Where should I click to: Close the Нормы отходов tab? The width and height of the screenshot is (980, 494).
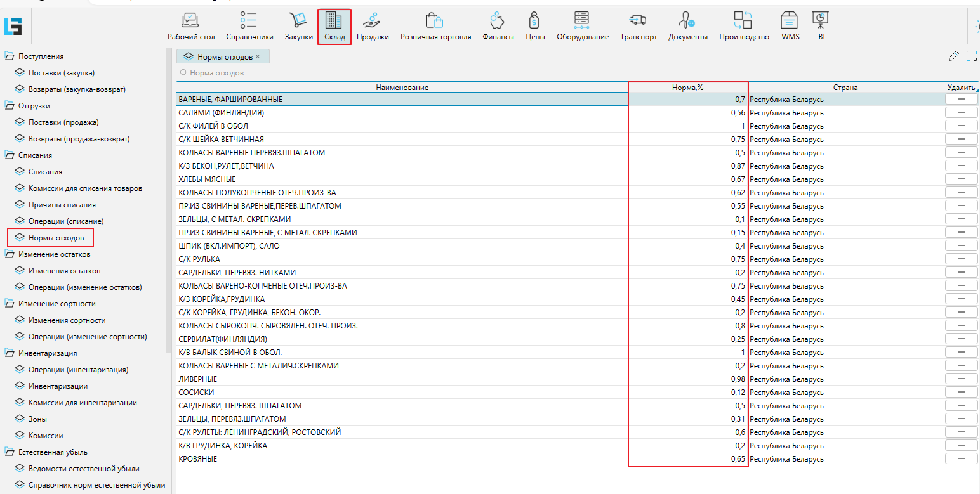tap(258, 57)
